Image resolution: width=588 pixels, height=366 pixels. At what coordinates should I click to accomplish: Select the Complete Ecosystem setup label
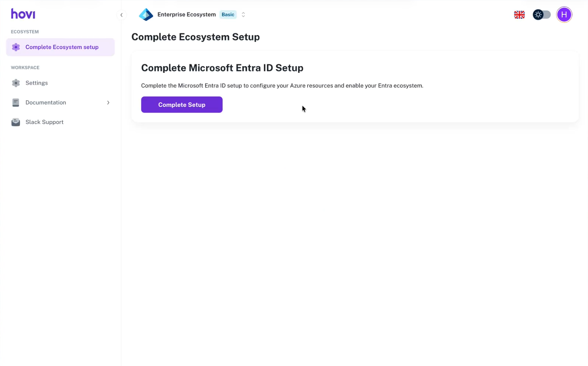click(x=62, y=47)
